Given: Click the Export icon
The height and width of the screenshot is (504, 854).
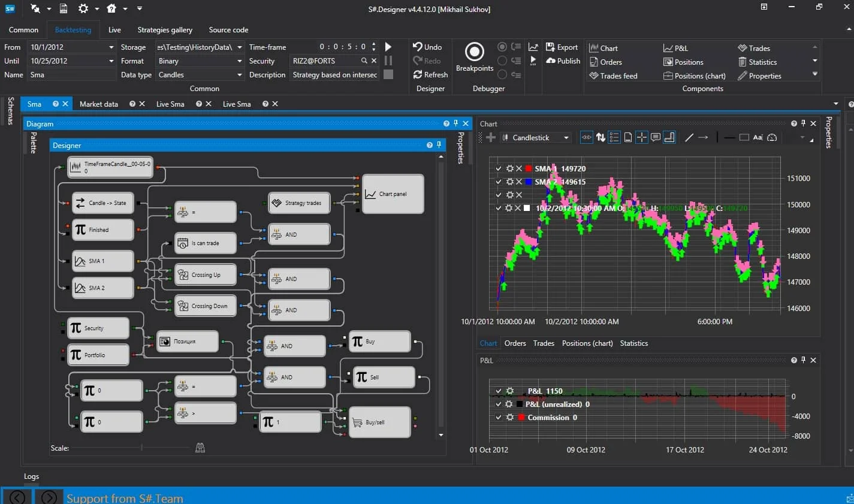Looking at the screenshot, I should click(x=550, y=47).
